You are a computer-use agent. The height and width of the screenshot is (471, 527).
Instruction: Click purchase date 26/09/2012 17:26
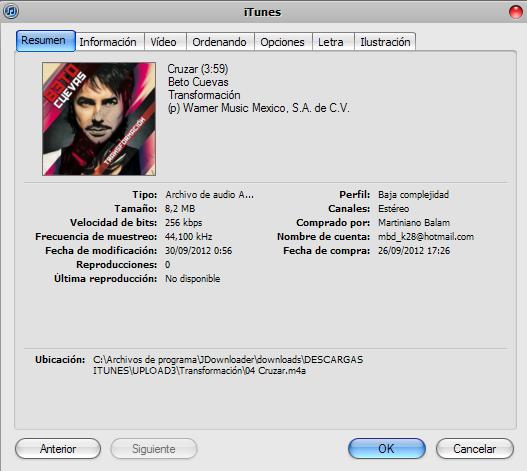(414, 251)
